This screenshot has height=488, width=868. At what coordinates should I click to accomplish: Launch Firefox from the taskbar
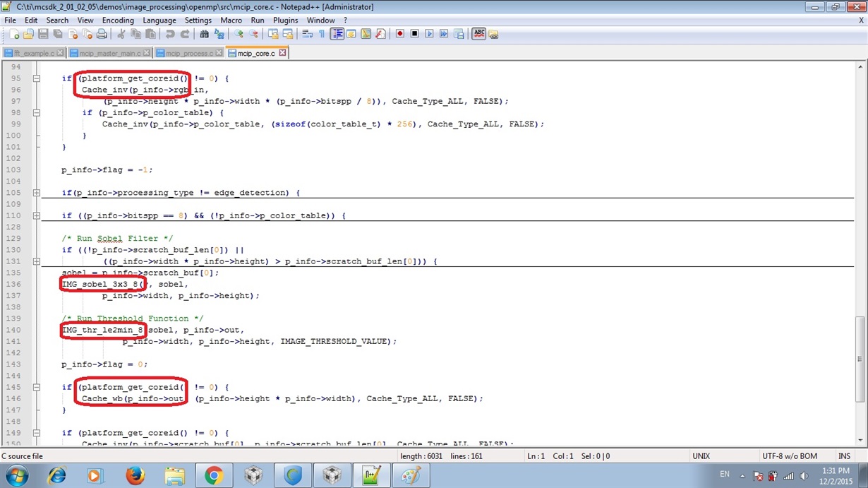(135, 476)
